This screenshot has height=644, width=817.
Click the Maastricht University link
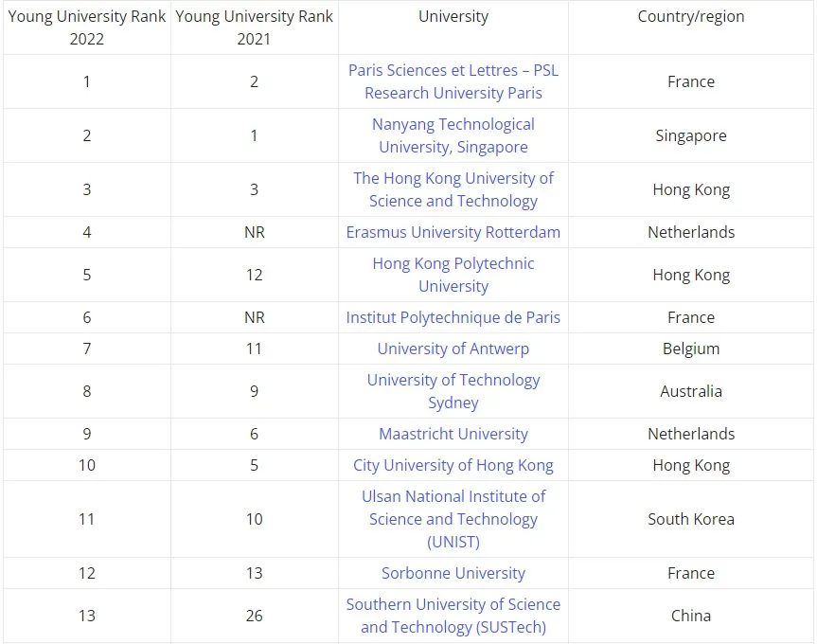coord(453,434)
